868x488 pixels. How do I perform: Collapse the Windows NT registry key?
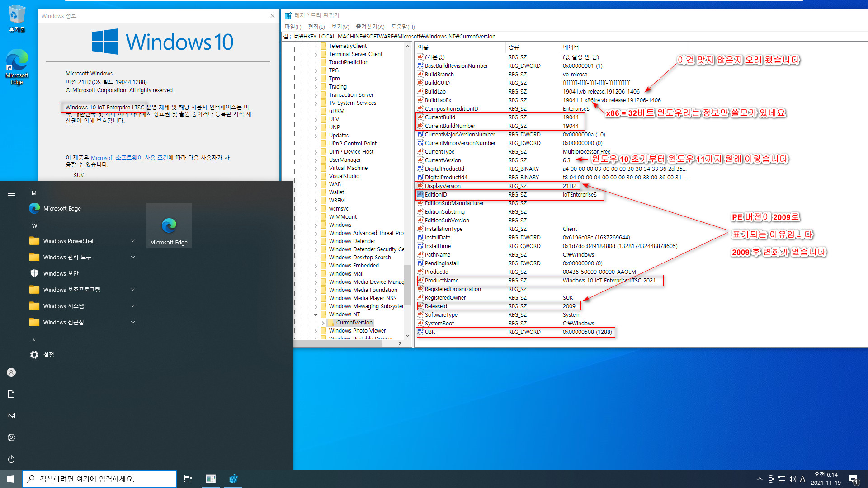coord(316,314)
